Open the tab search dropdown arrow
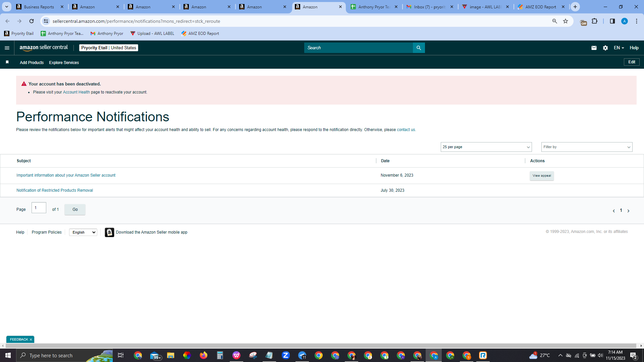The height and width of the screenshot is (362, 644). (x=6, y=7)
